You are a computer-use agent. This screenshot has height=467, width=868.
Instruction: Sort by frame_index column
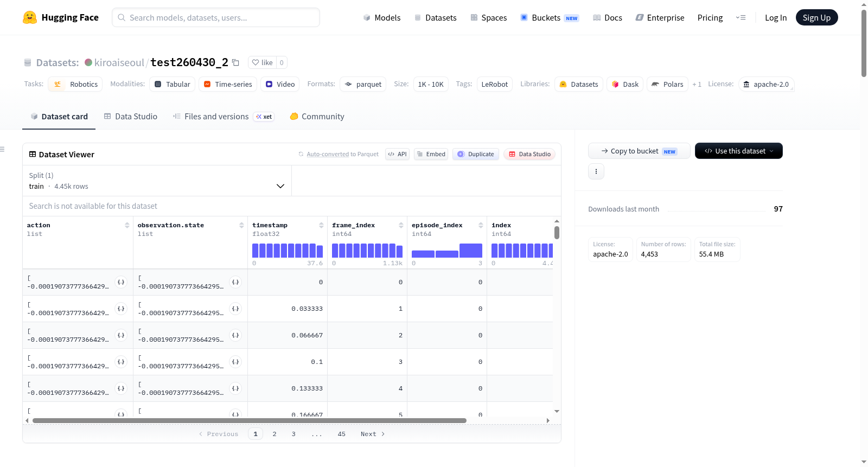click(401, 225)
